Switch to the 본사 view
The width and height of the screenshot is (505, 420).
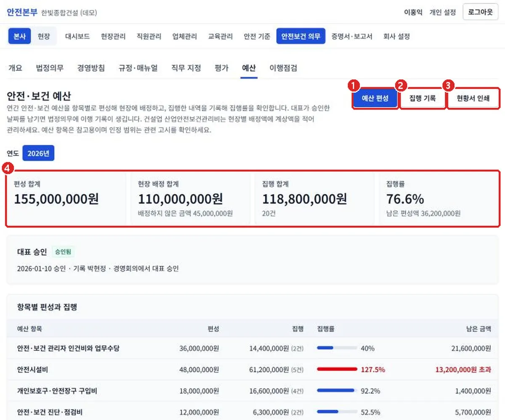[20, 36]
